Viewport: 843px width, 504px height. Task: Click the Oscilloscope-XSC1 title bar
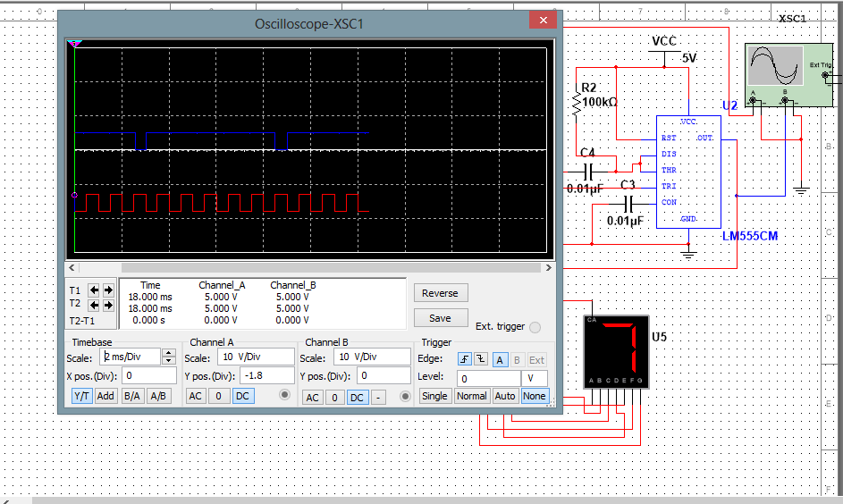(x=308, y=23)
